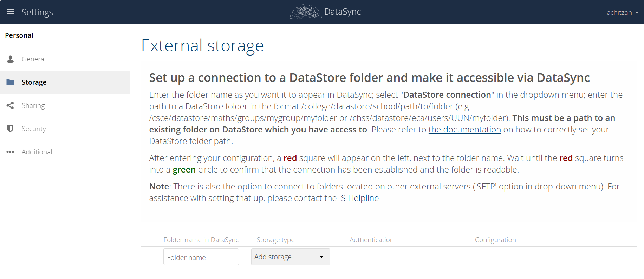Click the Storage type column header
The width and height of the screenshot is (644, 279).
(x=275, y=240)
